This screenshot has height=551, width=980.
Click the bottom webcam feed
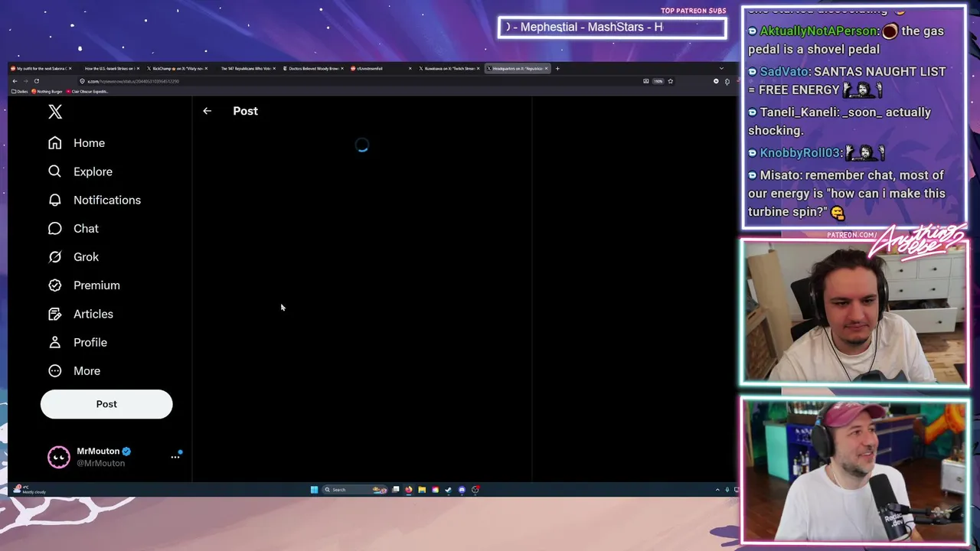click(854, 471)
